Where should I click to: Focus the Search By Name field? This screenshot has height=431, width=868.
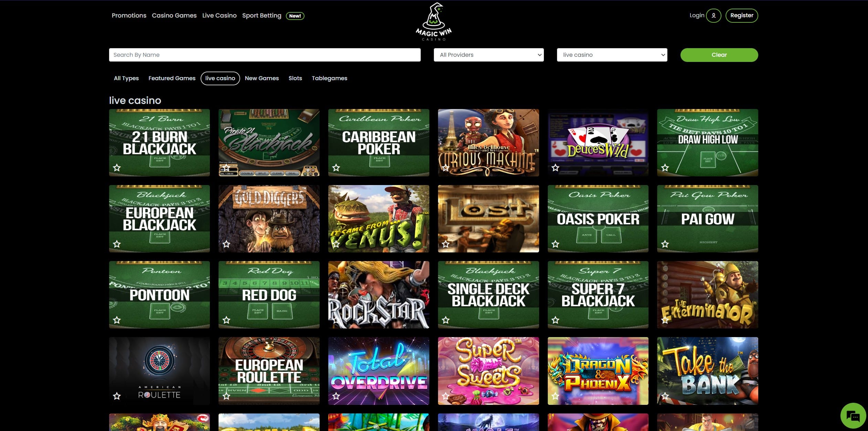pos(265,55)
